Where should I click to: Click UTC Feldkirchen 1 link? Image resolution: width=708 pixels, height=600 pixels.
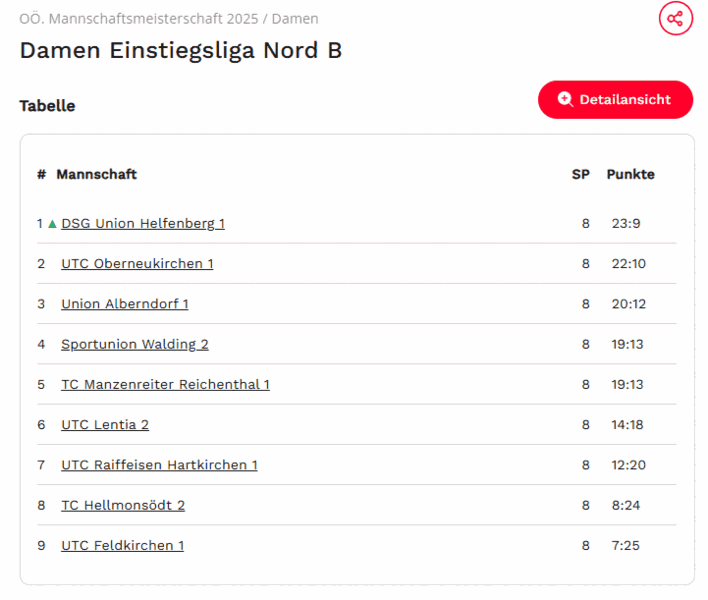(122, 545)
